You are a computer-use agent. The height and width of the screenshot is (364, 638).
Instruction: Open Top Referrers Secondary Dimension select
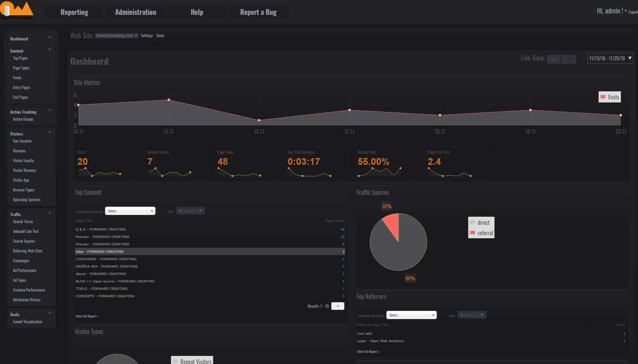(x=412, y=315)
